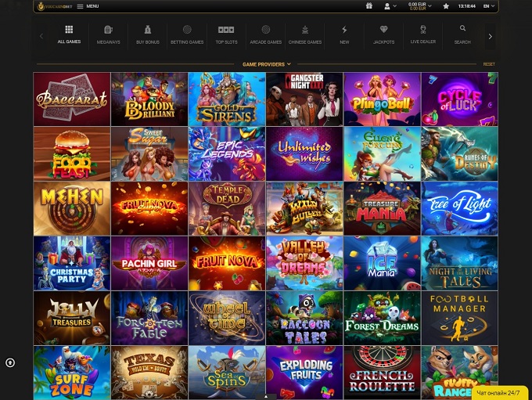Open the French Roulette game tile
Screen dimensions: 532x400
(382, 373)
